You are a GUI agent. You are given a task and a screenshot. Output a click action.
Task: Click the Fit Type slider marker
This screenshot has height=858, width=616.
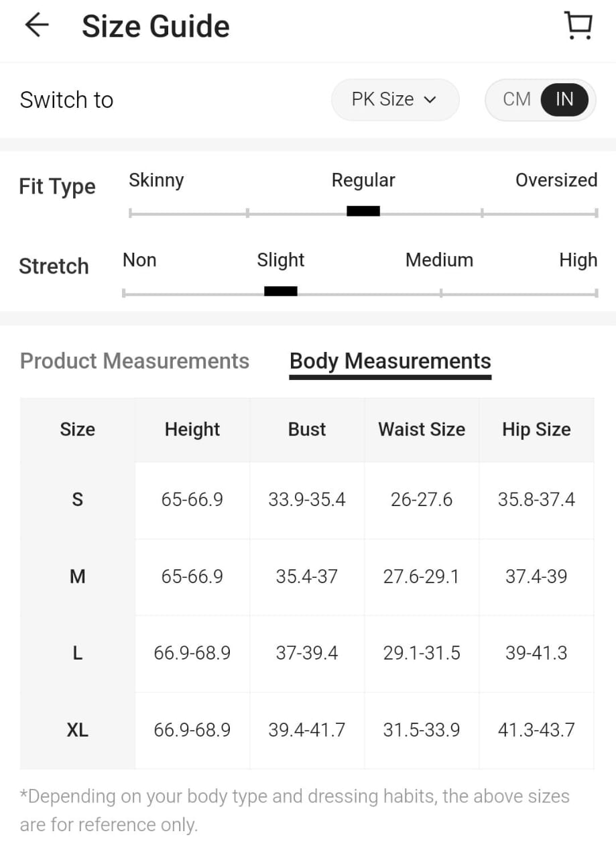pos(363,211)
